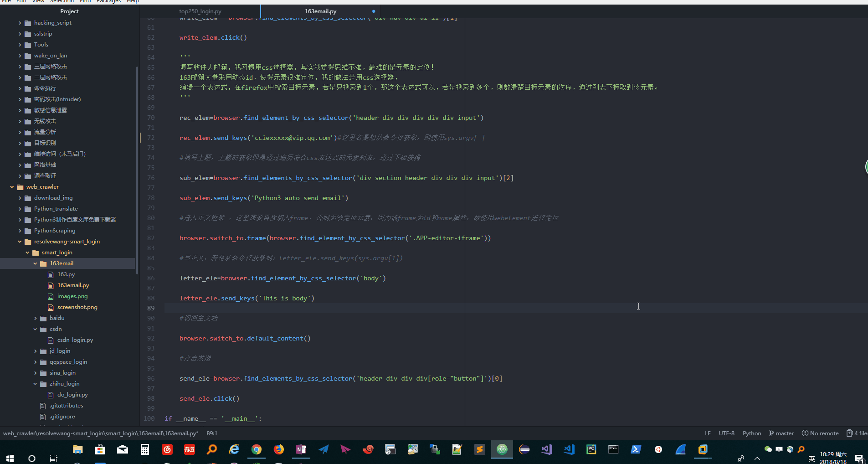The width and height of the screenshot is (868, 464).
Task: Open the WeChat system tray icon
Action: 768,449
